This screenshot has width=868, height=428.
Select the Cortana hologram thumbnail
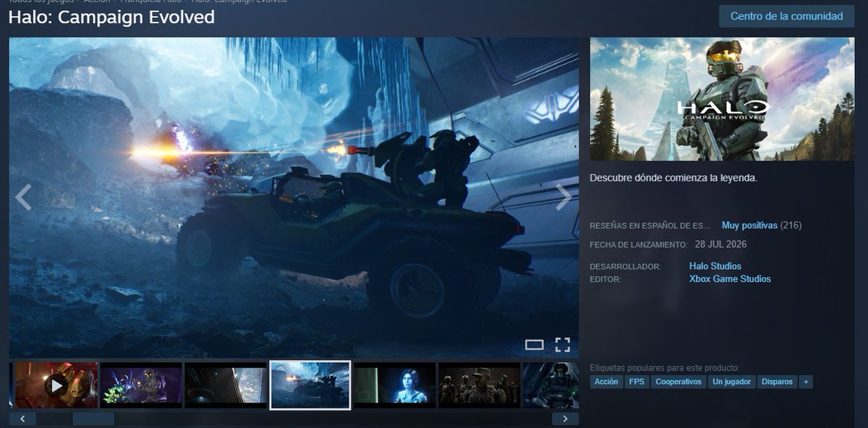point(395,385)
